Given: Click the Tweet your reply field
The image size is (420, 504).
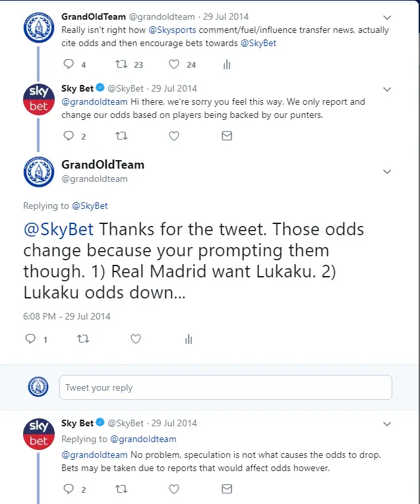Looking at the screenshot, I should [225, 387].
